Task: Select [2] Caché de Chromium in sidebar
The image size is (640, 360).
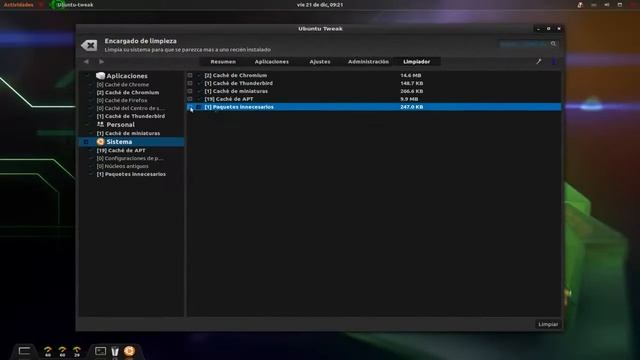Action: 128,93
